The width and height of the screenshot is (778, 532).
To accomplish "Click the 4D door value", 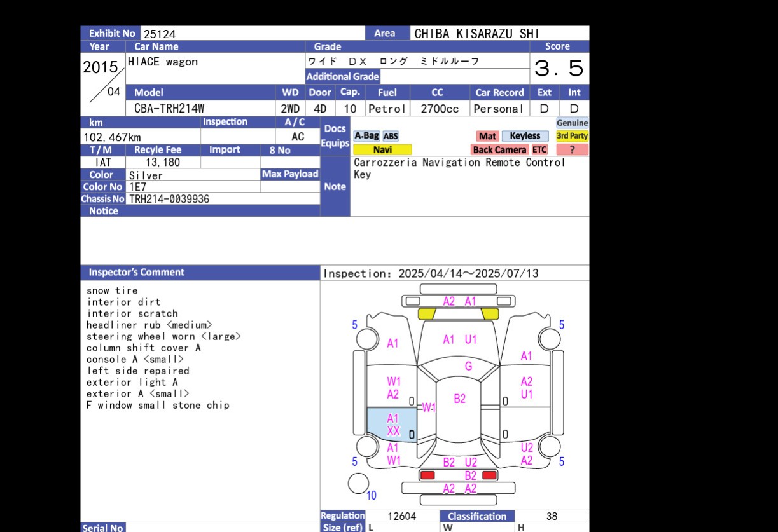I will (320, 109).
